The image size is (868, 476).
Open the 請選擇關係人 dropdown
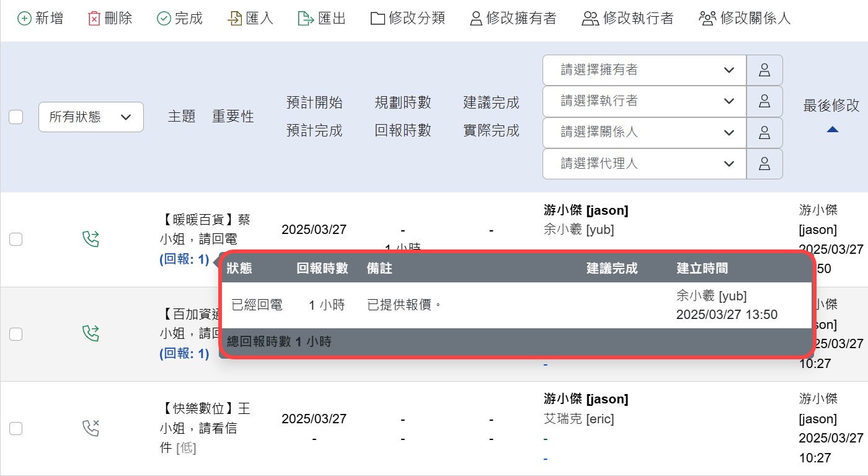click(x=644, y=132)
